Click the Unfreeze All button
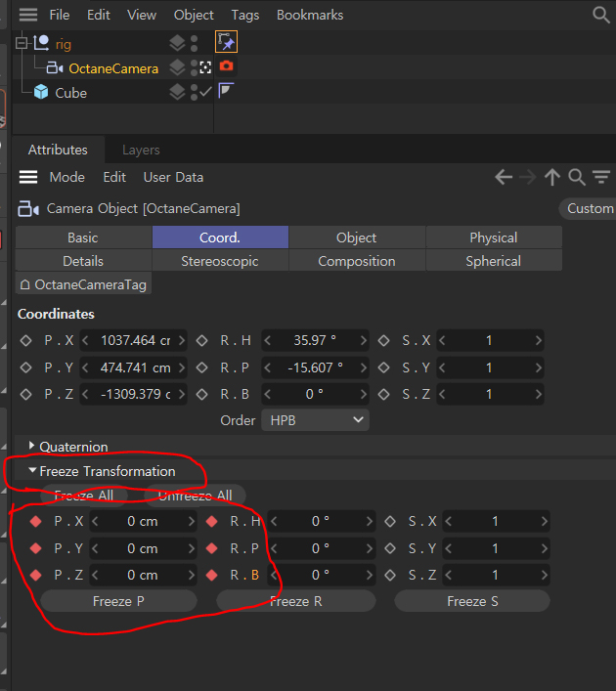Screen dimensions: 616x691 click(195, 496)
